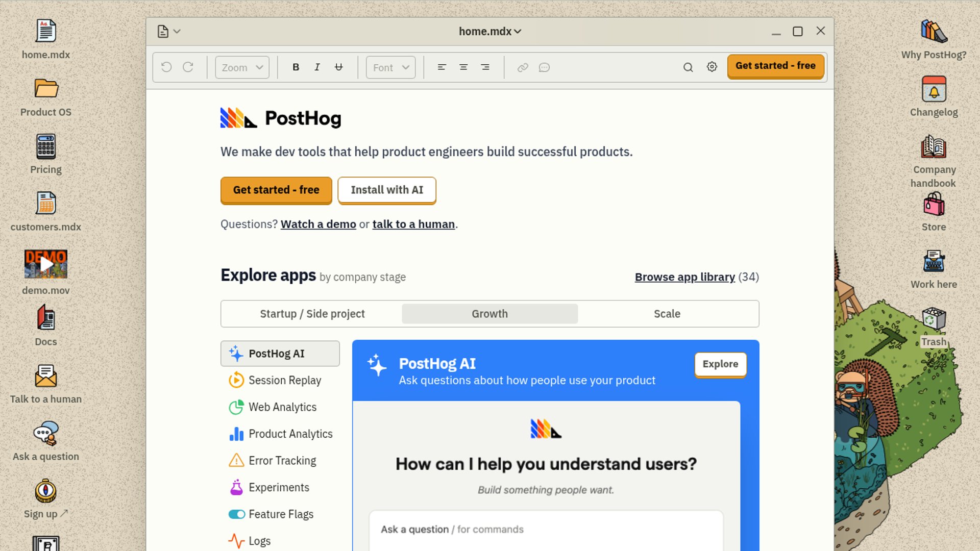Click the Bold formatting icon
Image resolution: width=980 pixels, height=551 pixels.
(x=296, y=67)
